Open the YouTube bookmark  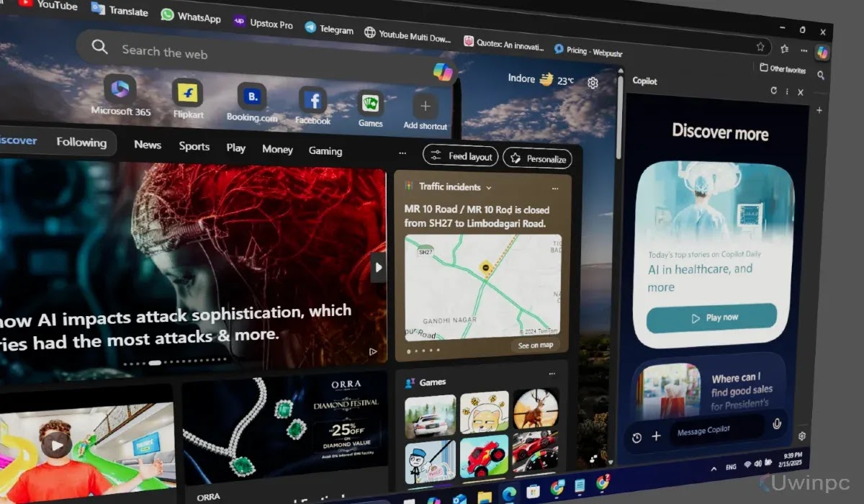48,4
